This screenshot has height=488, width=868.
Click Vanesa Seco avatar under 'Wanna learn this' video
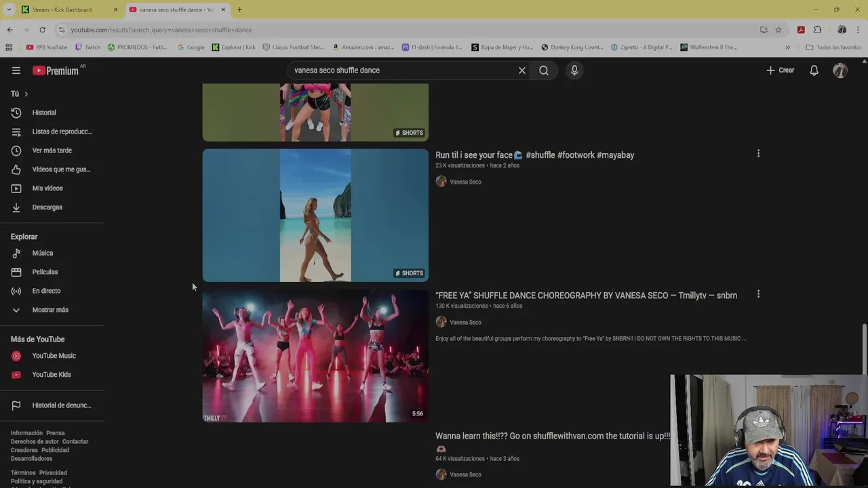tap(441, 474)
